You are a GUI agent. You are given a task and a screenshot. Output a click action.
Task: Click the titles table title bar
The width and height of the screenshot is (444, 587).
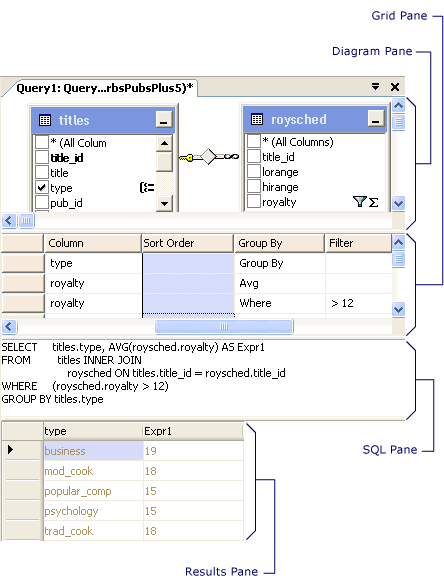(103, 120)
